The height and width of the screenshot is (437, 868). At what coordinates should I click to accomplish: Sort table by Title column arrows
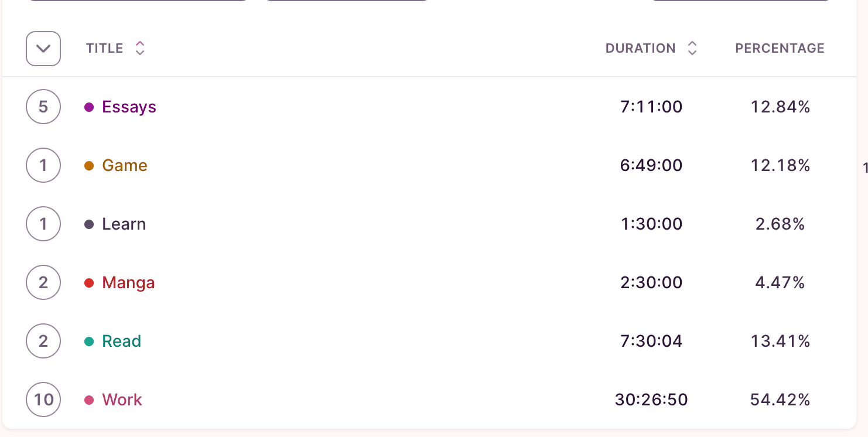[139, 48]
